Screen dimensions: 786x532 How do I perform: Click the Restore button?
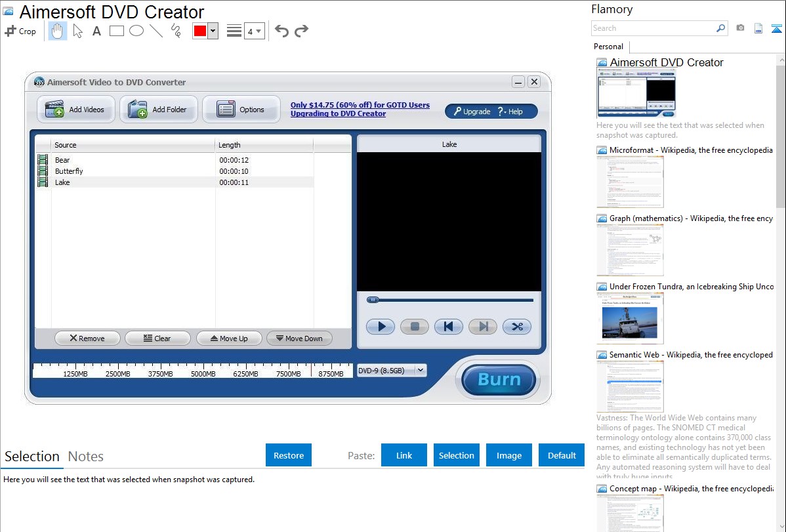click(289, 455)
